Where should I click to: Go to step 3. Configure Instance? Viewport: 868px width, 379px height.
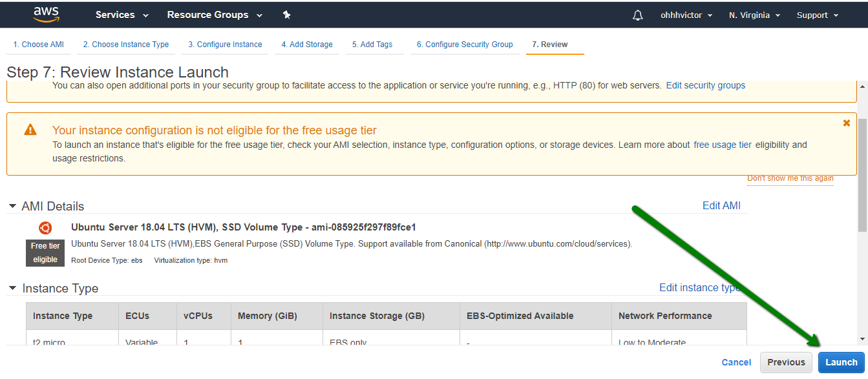point(225,45)
